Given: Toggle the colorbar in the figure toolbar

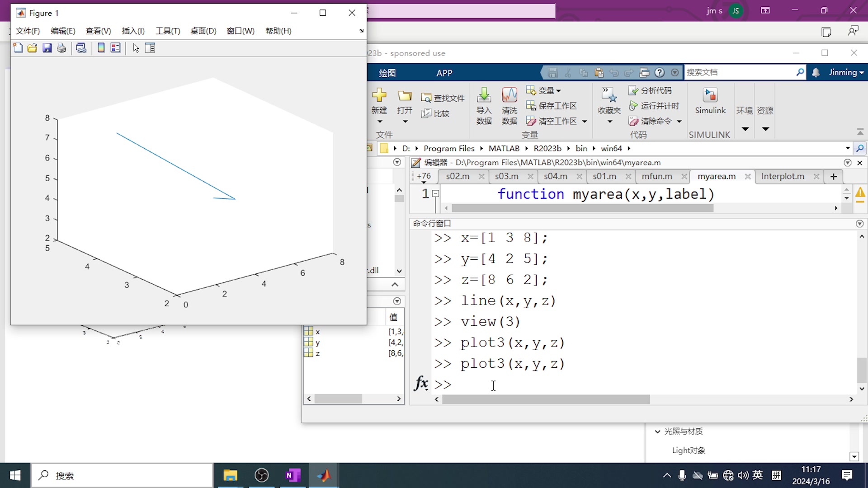Looking at the screenshot, I should pyautogui.click(x=101, y=48).
